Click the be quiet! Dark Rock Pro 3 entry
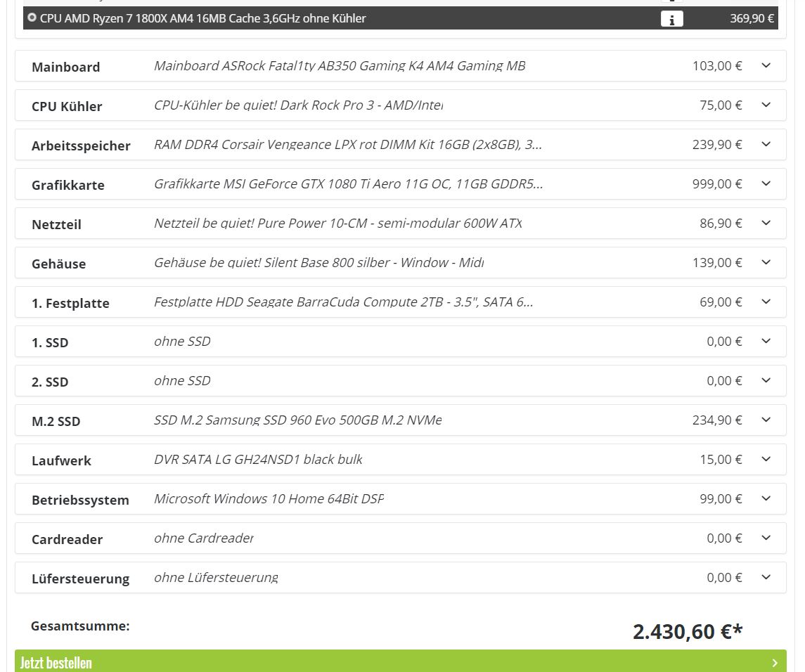Viewport: 805px width, 672px height. 298,105
